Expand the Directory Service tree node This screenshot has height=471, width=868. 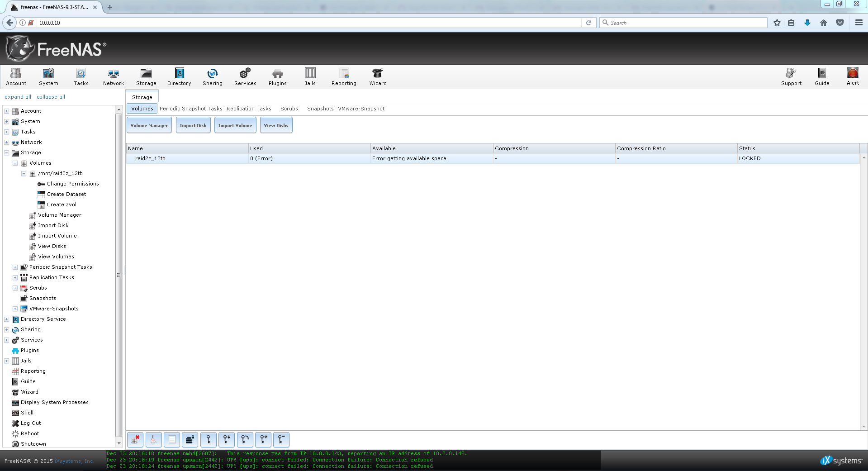coord(7,319)
